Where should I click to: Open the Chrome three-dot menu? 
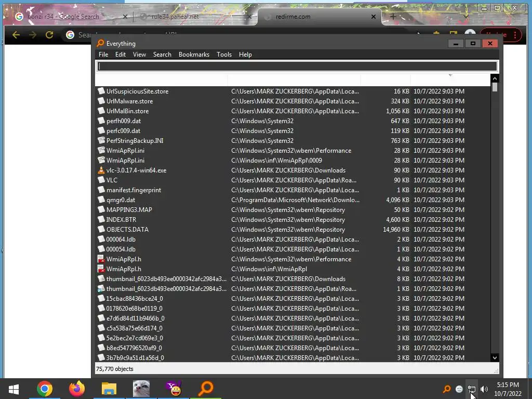pyautogui.click(x=515, y=35)
